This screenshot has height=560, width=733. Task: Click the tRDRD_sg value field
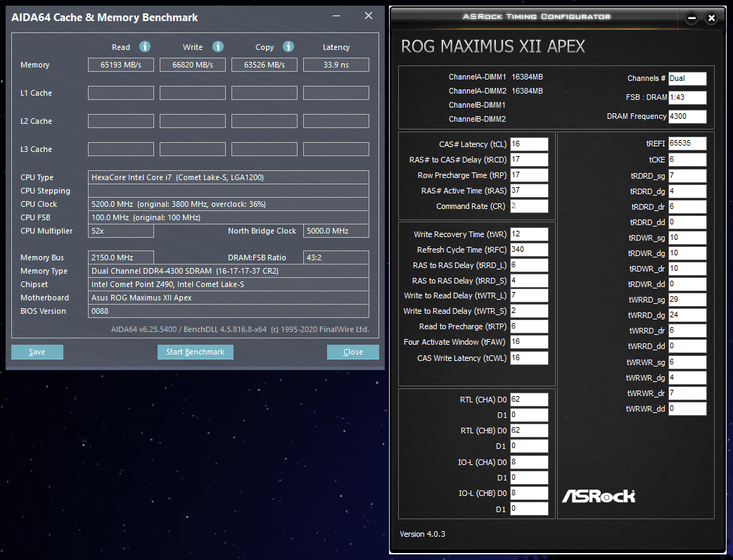[x=687, y=176]
